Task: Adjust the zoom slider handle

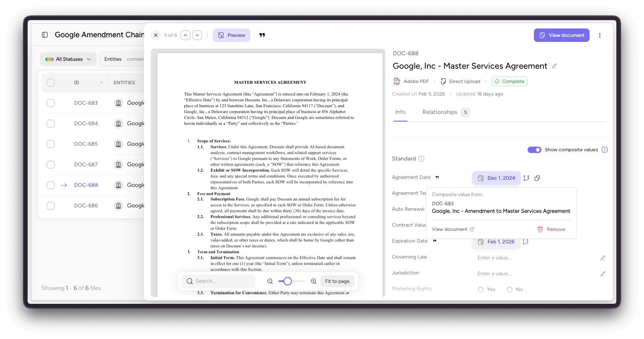Action: tap(287, 281)
